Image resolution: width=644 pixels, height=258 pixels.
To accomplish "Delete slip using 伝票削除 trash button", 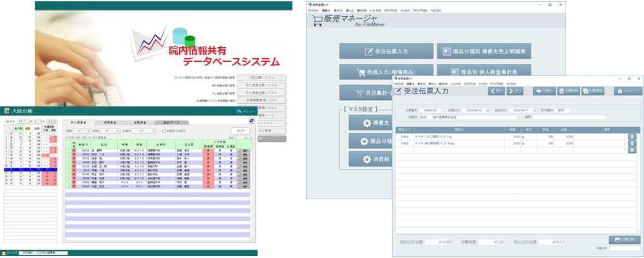I will 569,92.
